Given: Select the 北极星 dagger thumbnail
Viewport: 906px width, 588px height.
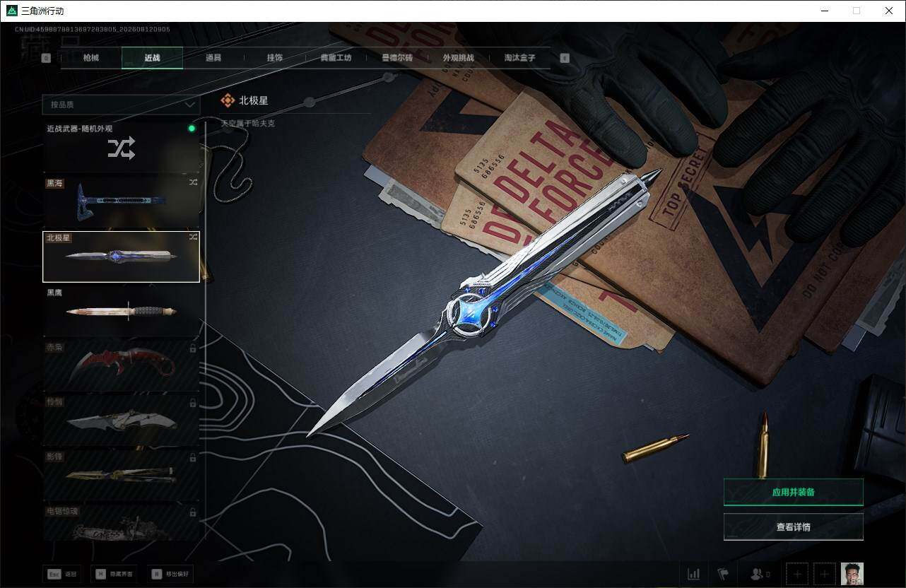Looking at the screenshot, I should tap(121, 257).
